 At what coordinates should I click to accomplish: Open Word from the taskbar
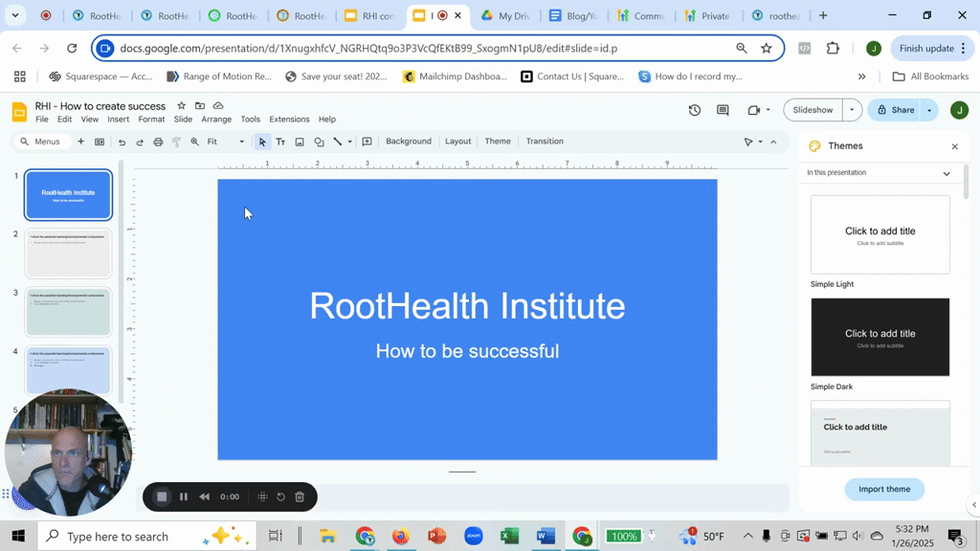coord(546,536)
